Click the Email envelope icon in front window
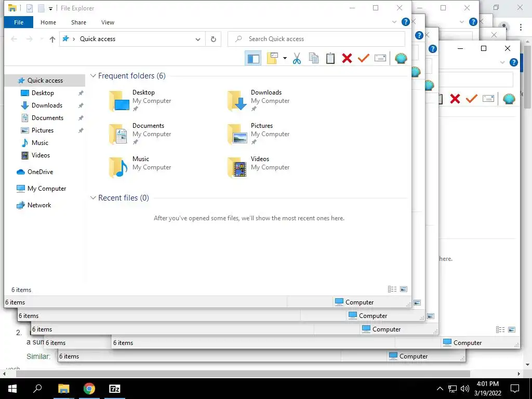This screenshot has height=399, width=532. pos(380,58)
